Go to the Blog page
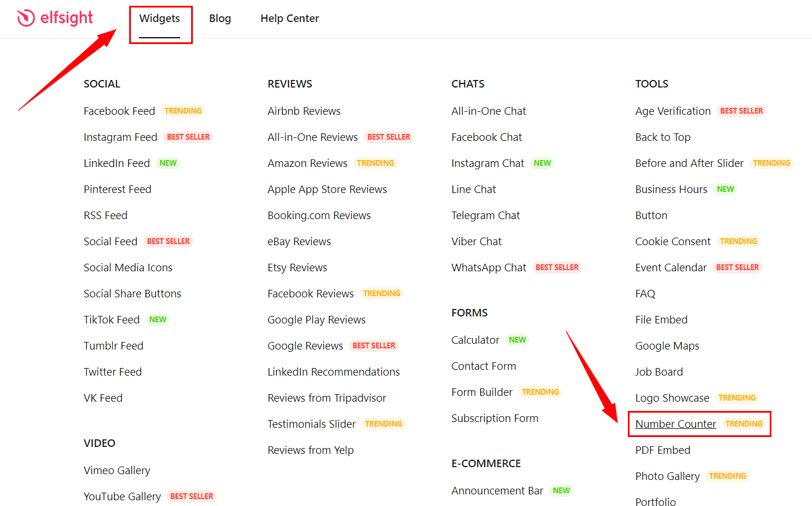Image resolution: width=812 pixels, height=506 pixels. tap(220, 19)
